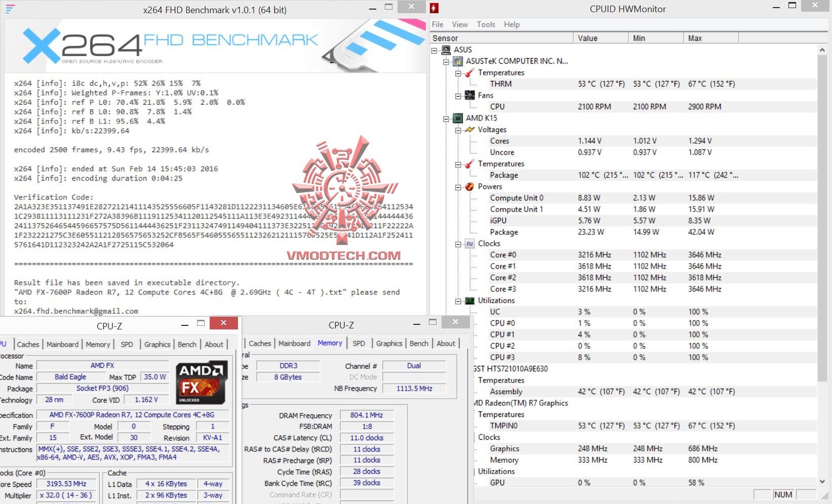This screenshot has height=504, width=832.
Task: Click the '1113.5 MHz' NB Frequency value
Action: pos(414,388)
